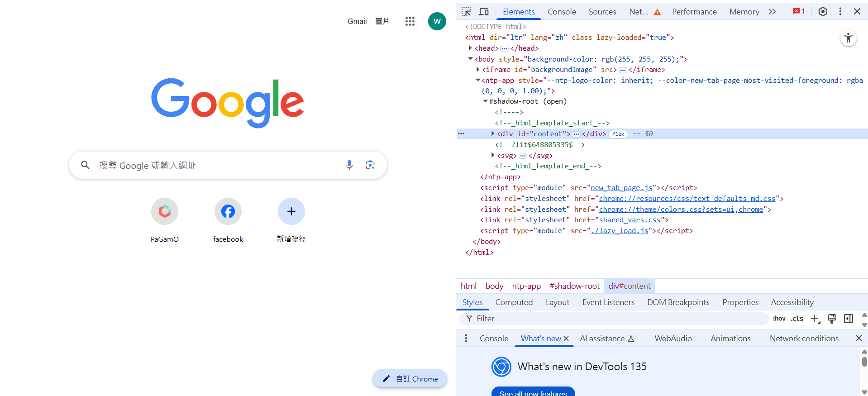The image size is (868, 396).
Task: Close the What's new drawer tab
Action: click(566, 339)
